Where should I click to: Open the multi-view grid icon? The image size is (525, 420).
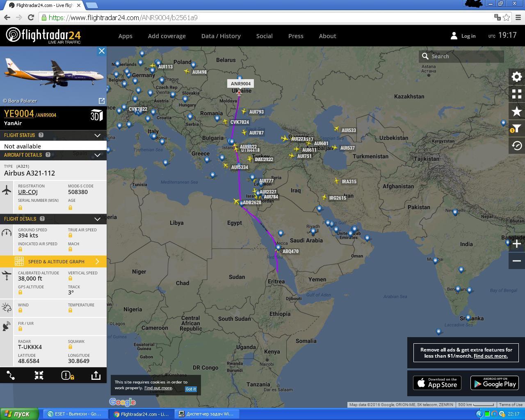(517, 94)
